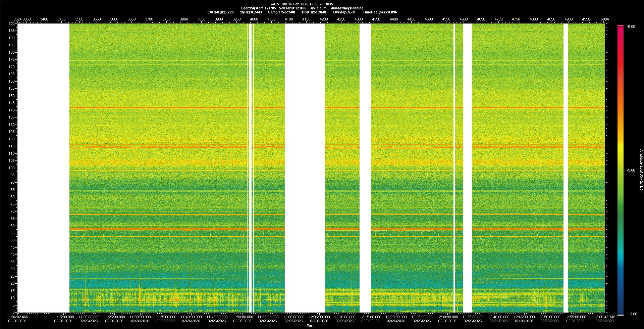Select the 100 Hz frequency axis label
The image size is (644, 329).
(11, 168)
